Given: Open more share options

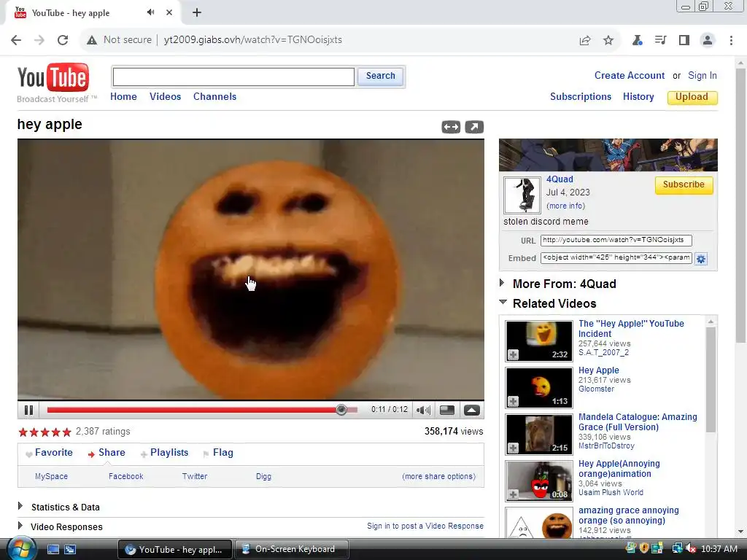Looking at the screenshot, I should pyautogui.click(x=438, y=476).
